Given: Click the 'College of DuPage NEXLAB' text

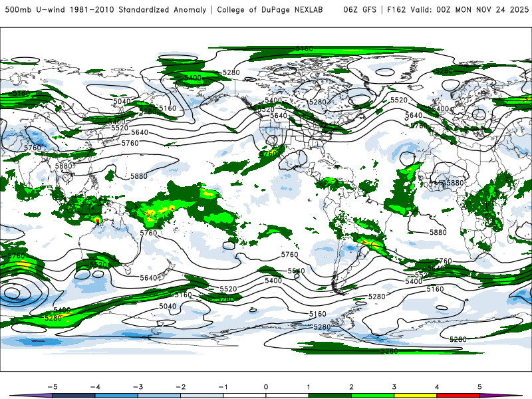Looking at the screenshot, I should pyautogui.click(x=270, y=10).
